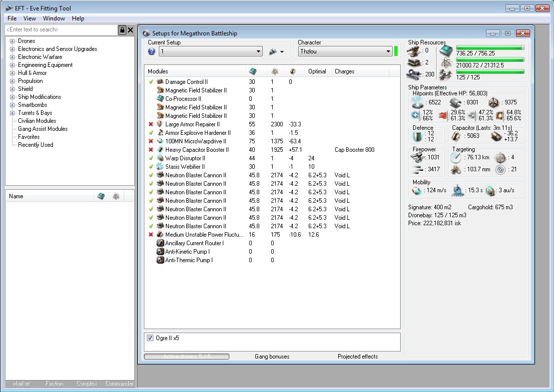554x392 pixels.
Task: Open the Character dropdown showing Thzlou
Action: point(345,51)
